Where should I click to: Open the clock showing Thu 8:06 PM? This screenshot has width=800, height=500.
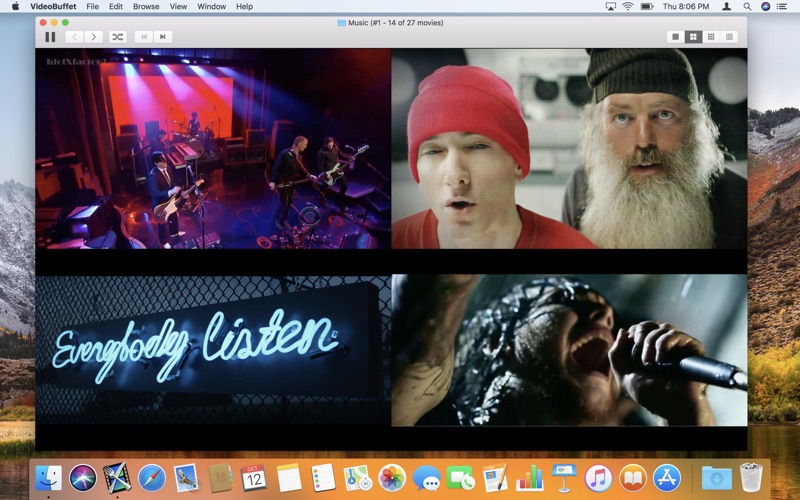(686, 7)
